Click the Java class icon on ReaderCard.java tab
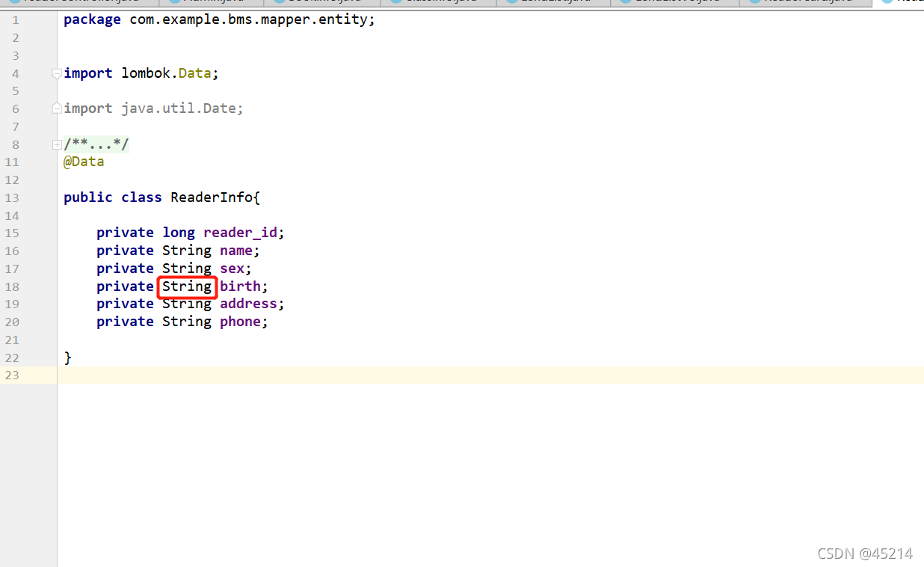Screen dimensions: 924x567 point(754,2)
